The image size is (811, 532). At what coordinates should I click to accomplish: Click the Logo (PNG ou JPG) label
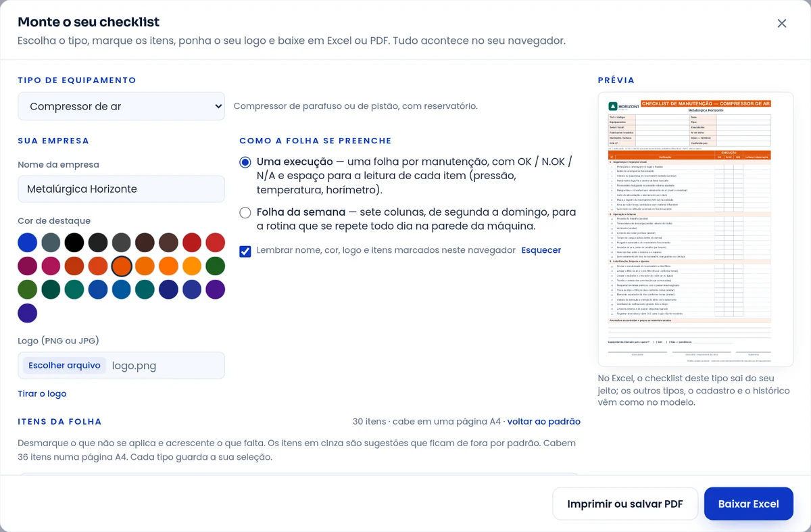[58, 341]
